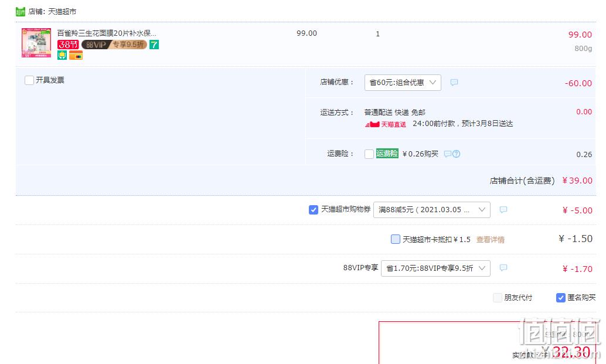Click the 店铺合计(含运费) label
This screenshot has width=606, height=364.
click(x=522, y=181)
